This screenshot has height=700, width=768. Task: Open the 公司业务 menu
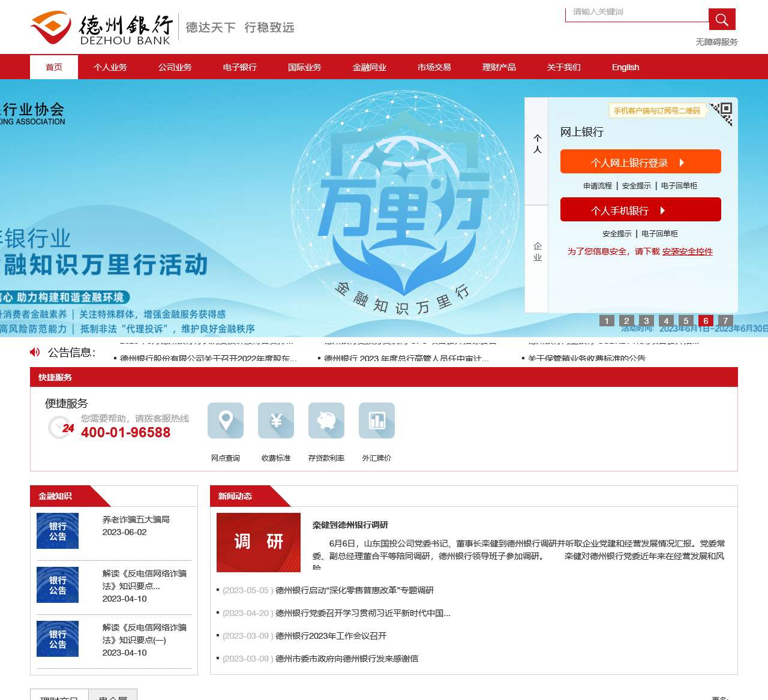(175, 67)
